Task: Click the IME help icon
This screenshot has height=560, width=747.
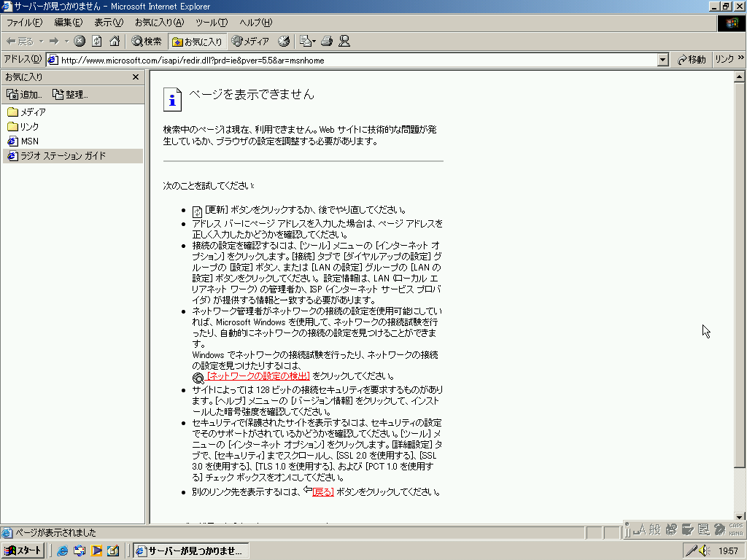Action: (x=720, y=529)
